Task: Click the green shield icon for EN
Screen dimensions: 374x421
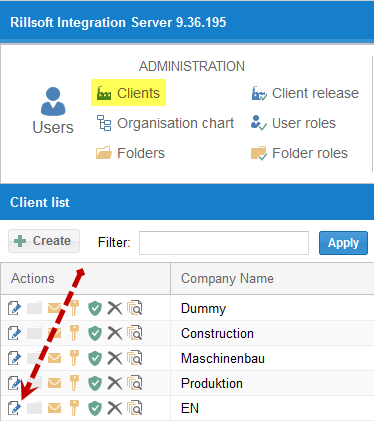Action: click(95, 408)
